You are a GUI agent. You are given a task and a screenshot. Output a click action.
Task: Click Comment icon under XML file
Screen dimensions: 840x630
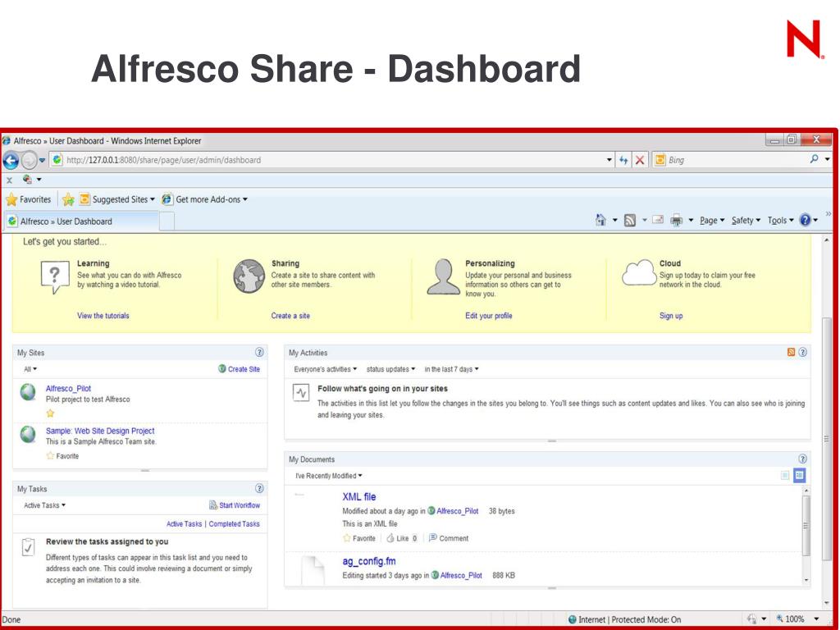[433, 537]
